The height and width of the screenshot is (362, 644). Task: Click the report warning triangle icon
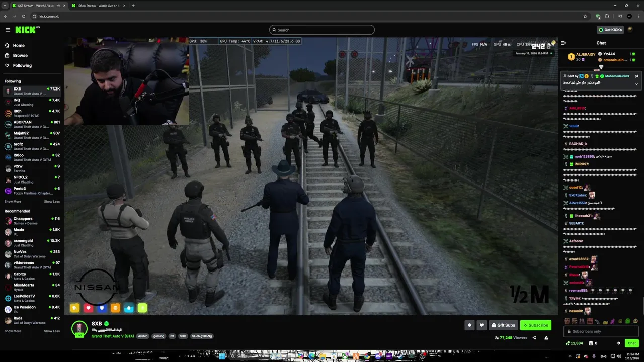point(546,338)
